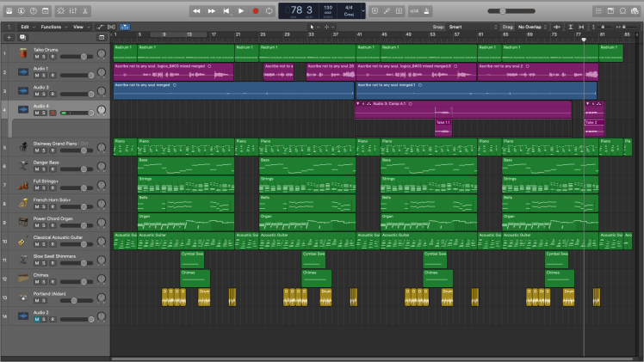Viewport: 644px width, 362px height.
Task: Unmute the Audio 2 track
Action: 36,319
